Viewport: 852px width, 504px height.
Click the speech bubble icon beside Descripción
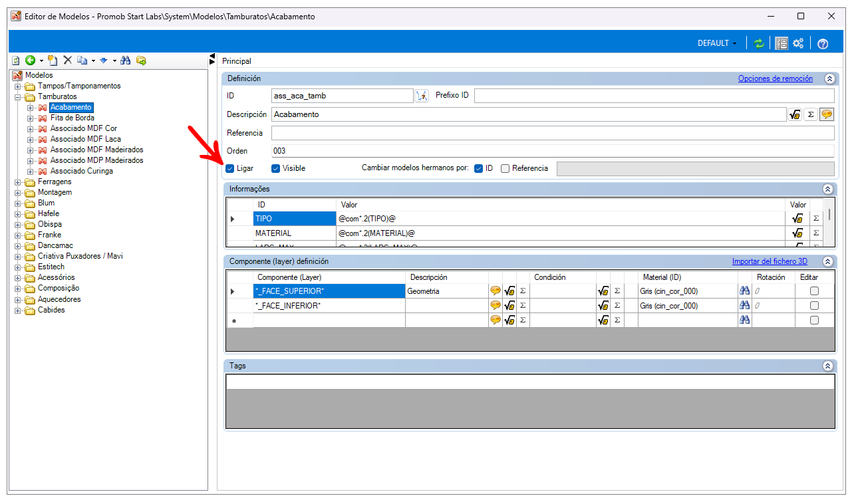pyautogui.click(x=826, y=114)
